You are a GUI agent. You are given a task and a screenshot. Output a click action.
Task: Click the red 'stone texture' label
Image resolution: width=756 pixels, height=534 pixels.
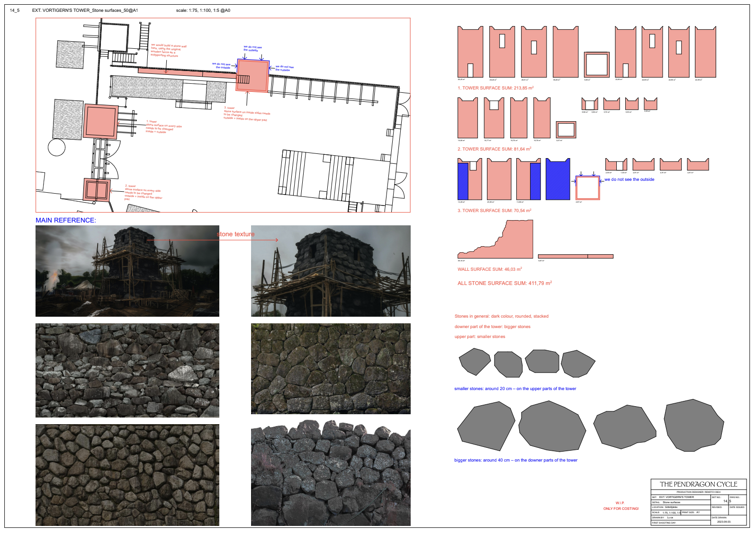point(236,234)
